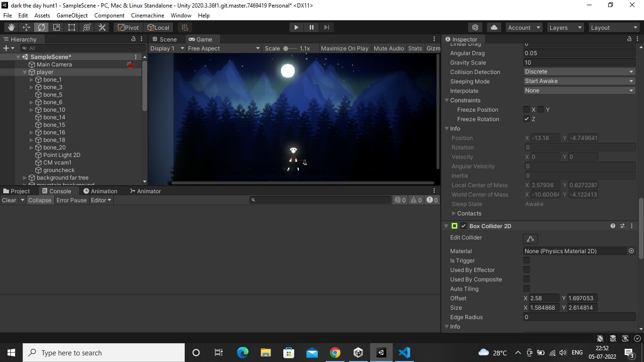The height and width of the screenshot is (362, 644).
Task: Select the Move tool
Action: click(x=26, y=27)
